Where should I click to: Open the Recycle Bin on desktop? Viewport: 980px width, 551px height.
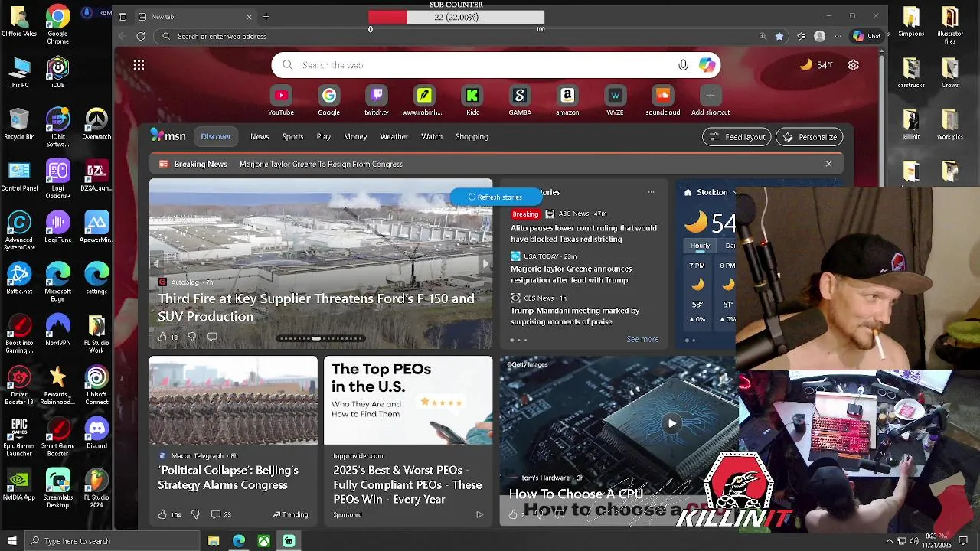click(x=18, y=124)
